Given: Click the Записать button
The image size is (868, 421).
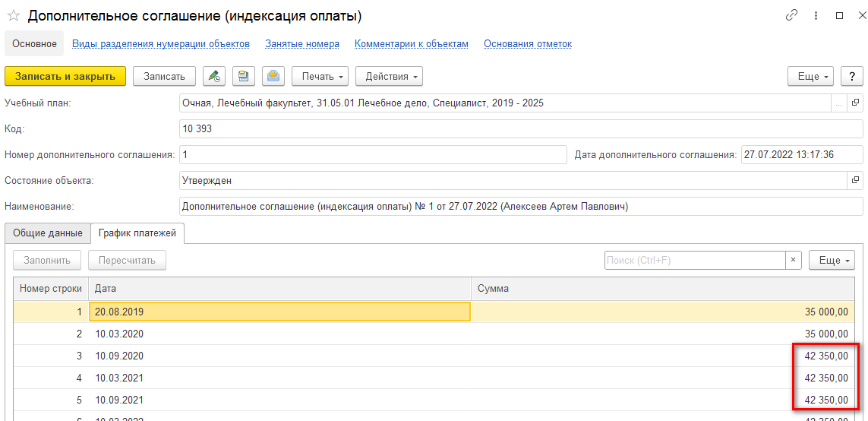Looking at the screenshot, I should (x=164, y=77).
